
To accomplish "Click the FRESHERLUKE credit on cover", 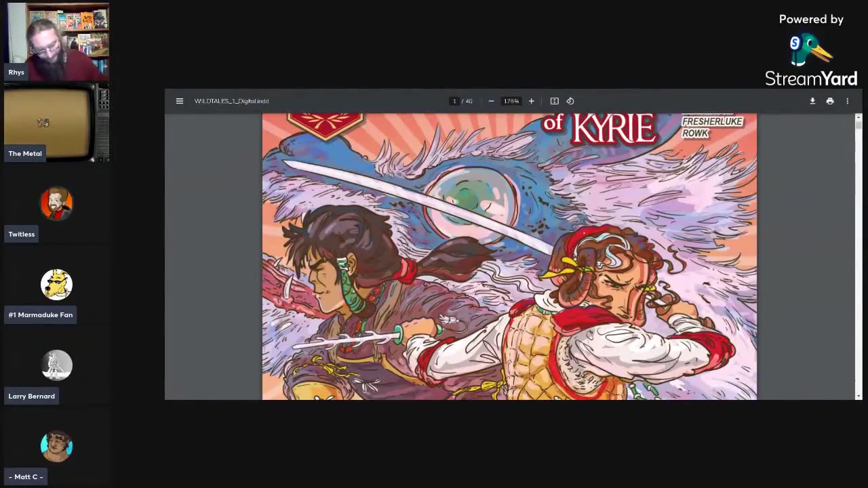I will click(x=713, y=121).
